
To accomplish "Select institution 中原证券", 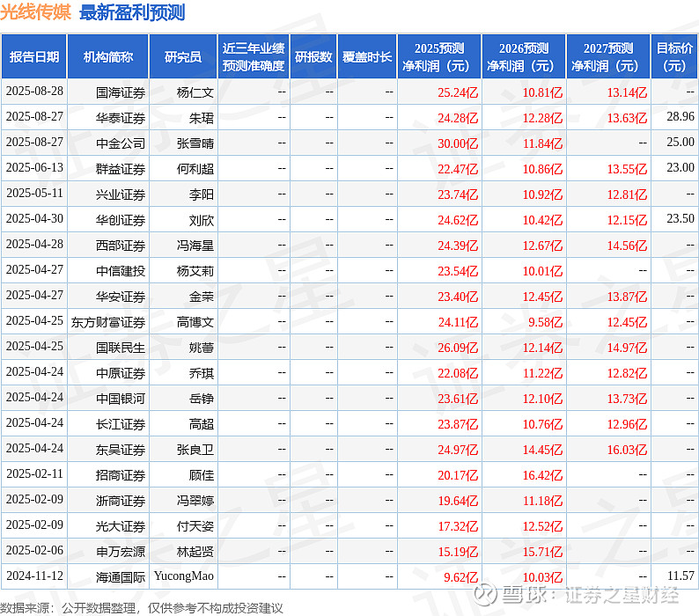I will coord(121,373).
